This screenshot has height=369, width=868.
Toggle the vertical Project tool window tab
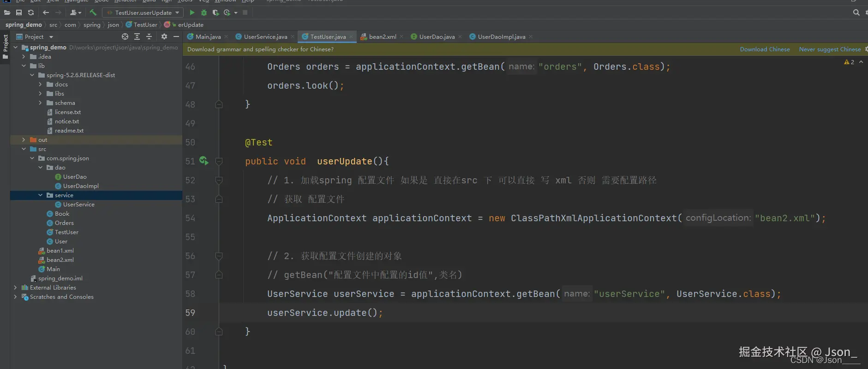pyautogui.click(x=5, y=47)
